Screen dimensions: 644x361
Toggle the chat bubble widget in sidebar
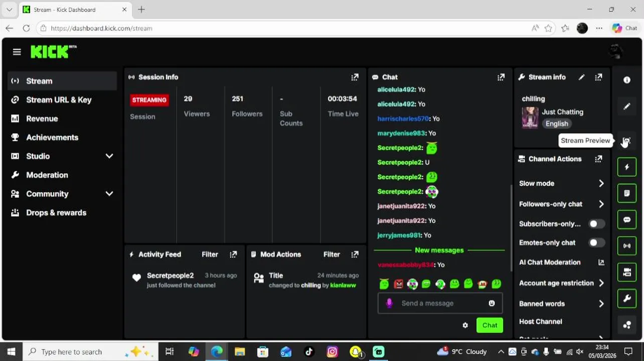pyautogui.click(x=627, y=220)
